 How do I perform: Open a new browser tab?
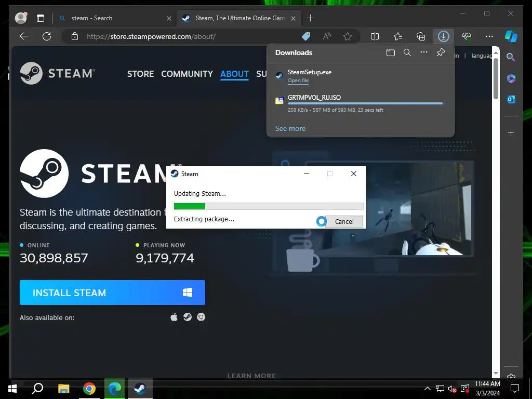310,18
